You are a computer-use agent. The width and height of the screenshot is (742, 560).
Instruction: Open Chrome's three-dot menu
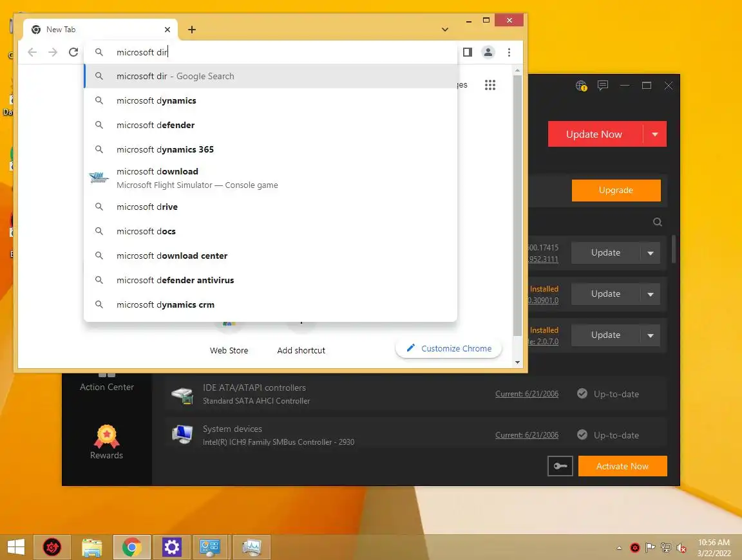point(509,52)
